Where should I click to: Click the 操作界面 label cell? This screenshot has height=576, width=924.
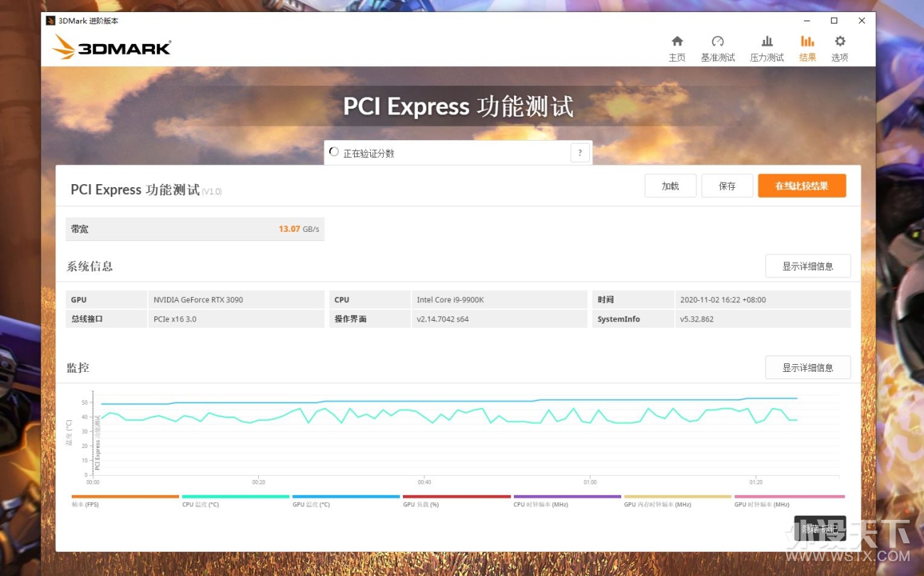pos(370,319)
